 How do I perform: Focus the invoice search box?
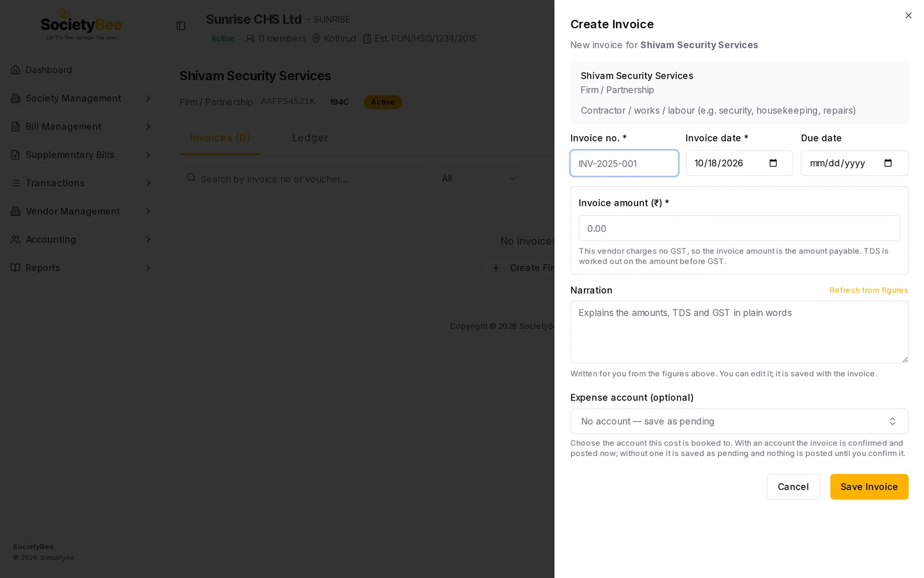303,179
